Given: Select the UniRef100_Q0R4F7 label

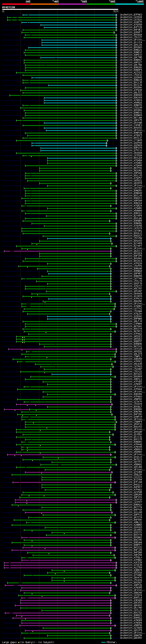Looking at the screenshot, I should pyautogui.click(x=131, y=32).
